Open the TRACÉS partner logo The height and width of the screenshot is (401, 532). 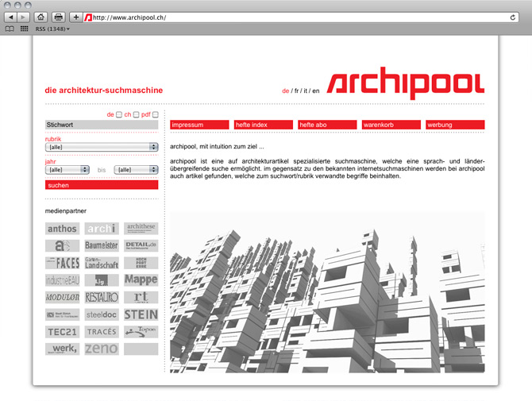pos(102,332)
